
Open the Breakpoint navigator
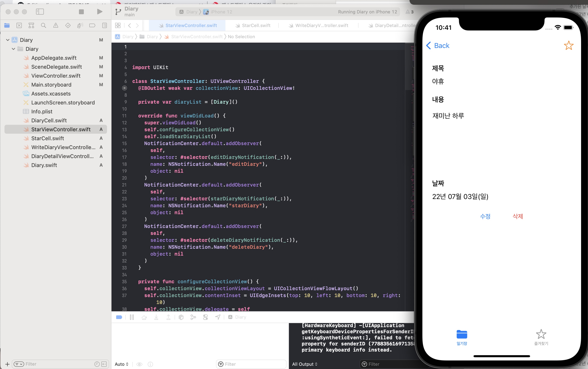[x=92, y=25]
